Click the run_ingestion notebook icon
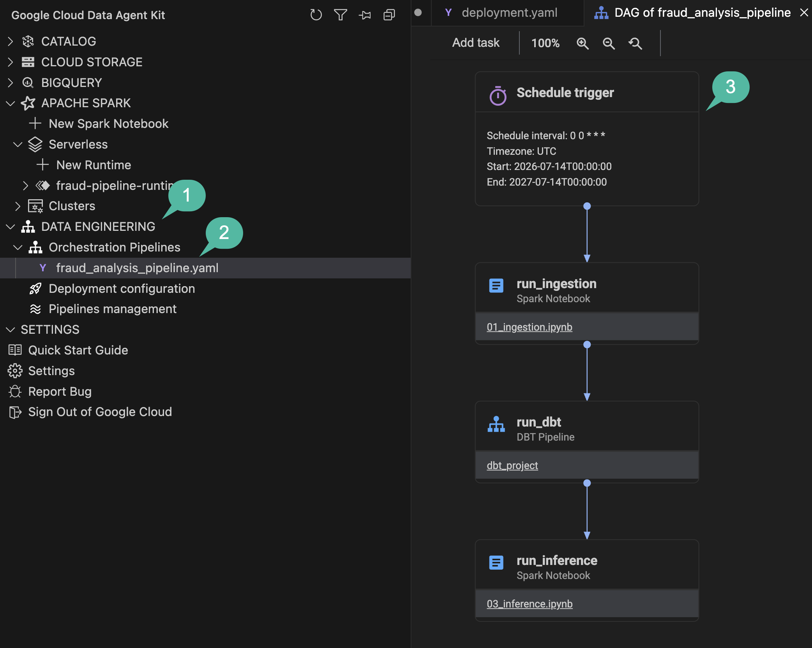The height and width of the screenshot is (648, 812). point(496,286)
